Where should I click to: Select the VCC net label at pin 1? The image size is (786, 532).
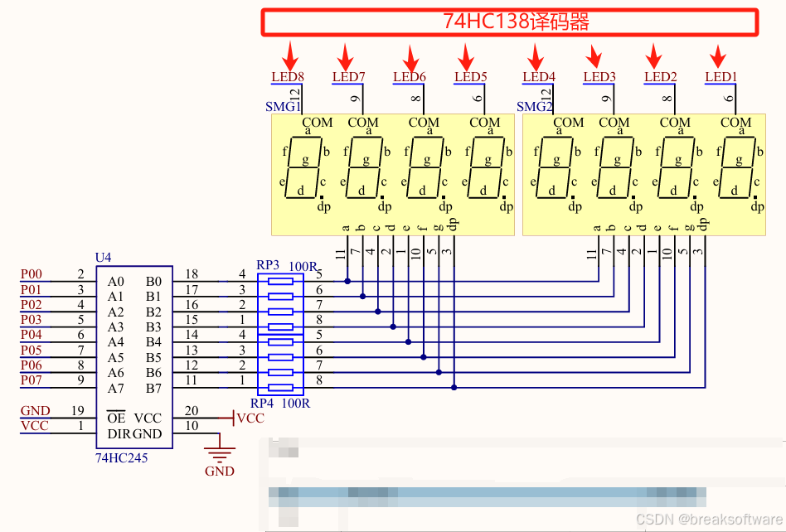coord(35,426)
